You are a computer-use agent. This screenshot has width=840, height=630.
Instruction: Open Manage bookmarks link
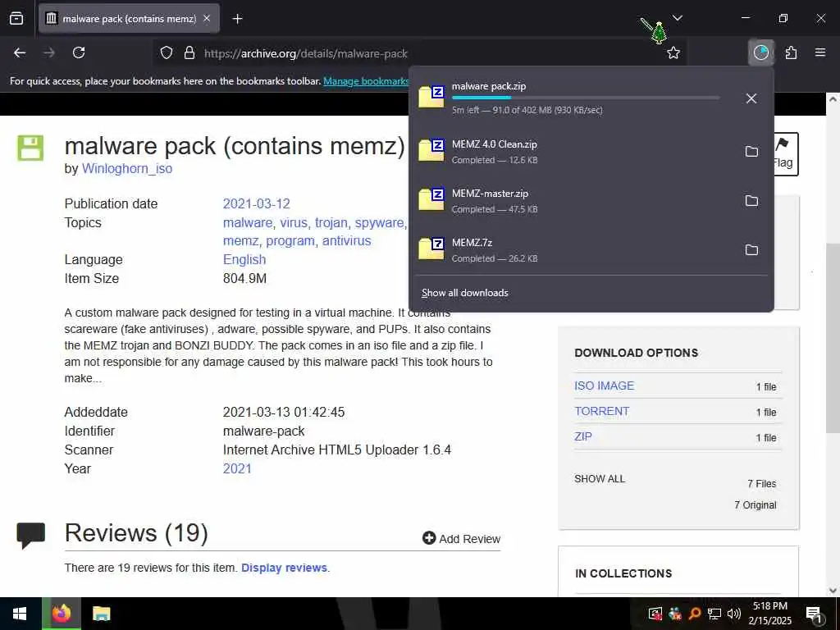(x=367, y=81)
